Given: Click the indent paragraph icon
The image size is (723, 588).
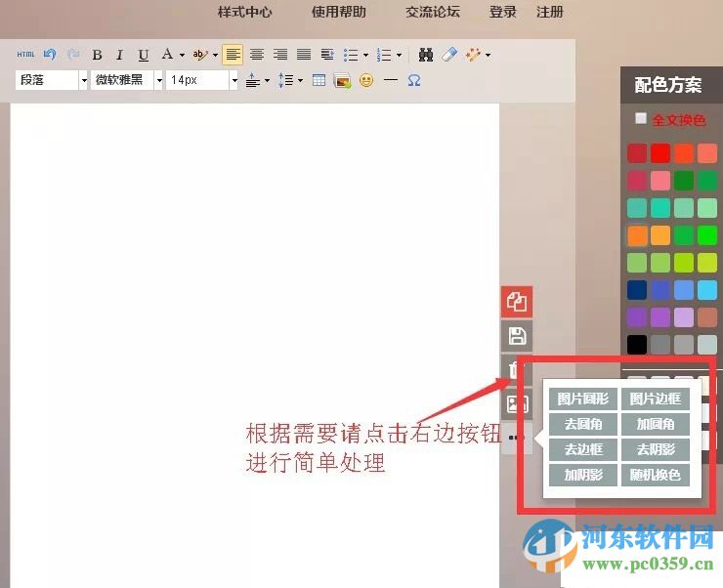Looking at the screenshot, I should click(x=327, y=55).
